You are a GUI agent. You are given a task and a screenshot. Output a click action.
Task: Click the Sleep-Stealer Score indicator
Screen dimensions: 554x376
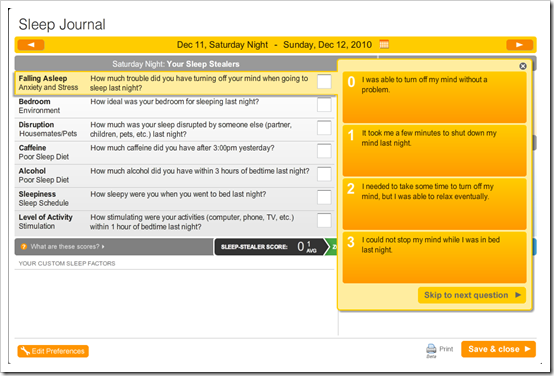click(270, 247)
